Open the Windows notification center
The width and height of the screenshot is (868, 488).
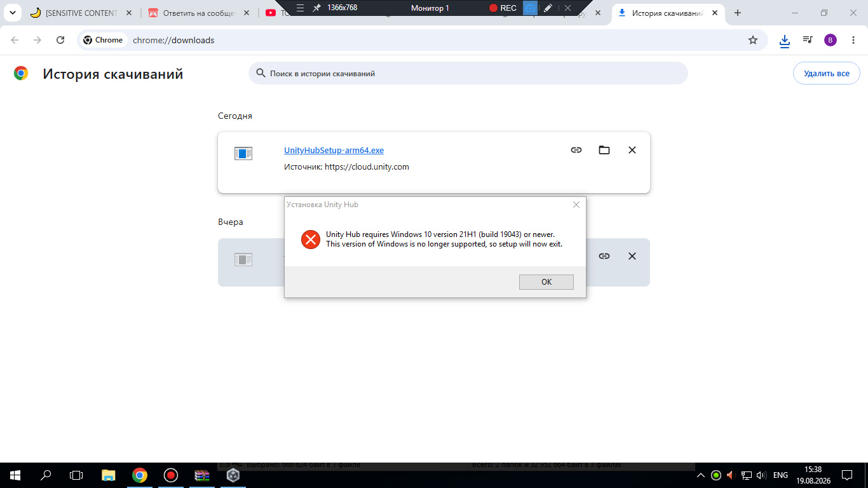[847, 475]
